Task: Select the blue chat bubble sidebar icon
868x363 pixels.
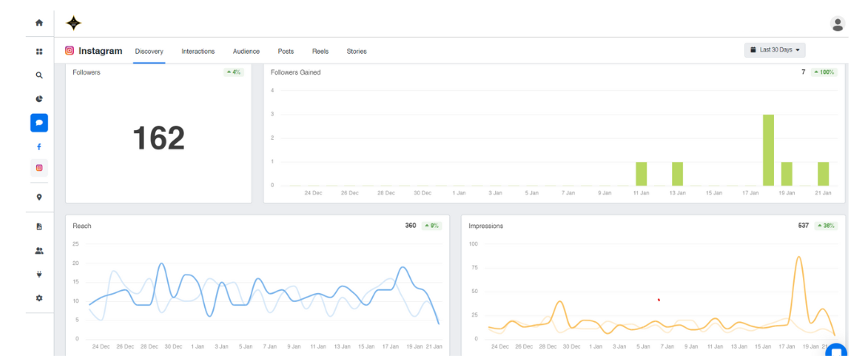Action: point(39,123)
